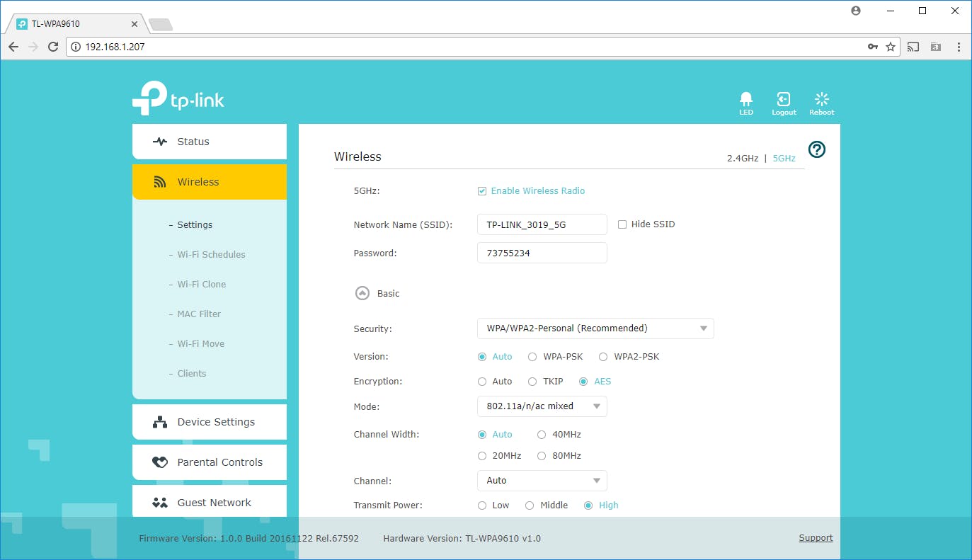Open the Guest Network menu
The image size is (972, 560).
point(210,501)
